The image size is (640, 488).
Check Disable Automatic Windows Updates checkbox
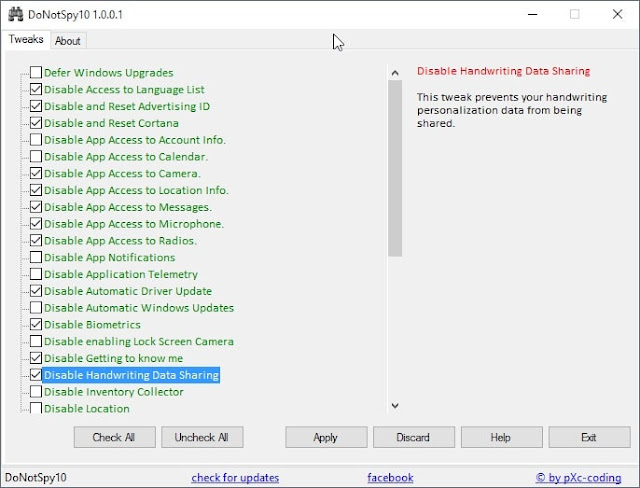pyautogui.click(x=36, y=307)
